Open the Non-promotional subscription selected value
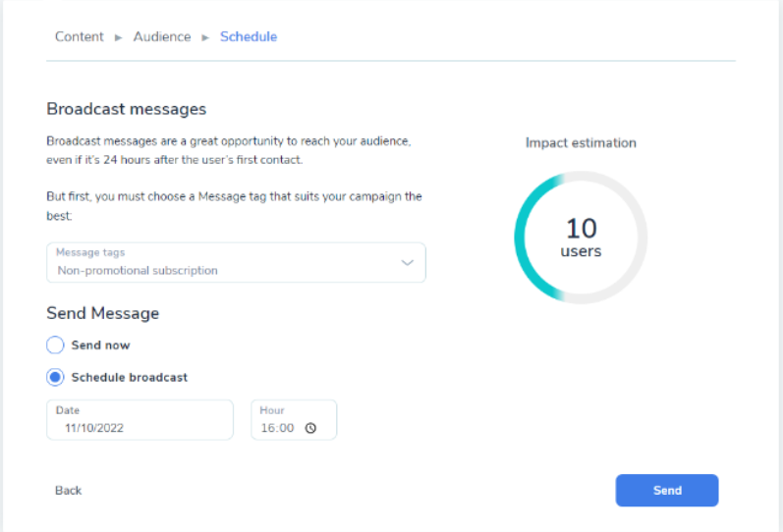This screenshot has height=532, width=783. (x=137, y=270)
